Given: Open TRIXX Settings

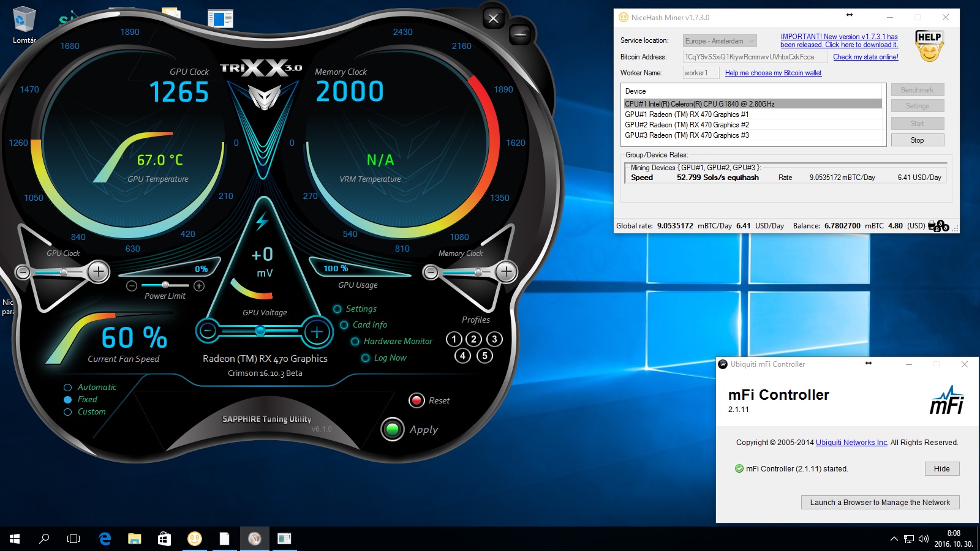Looking at the screenshot, I should pyautogui.click(x=355, y=309).
